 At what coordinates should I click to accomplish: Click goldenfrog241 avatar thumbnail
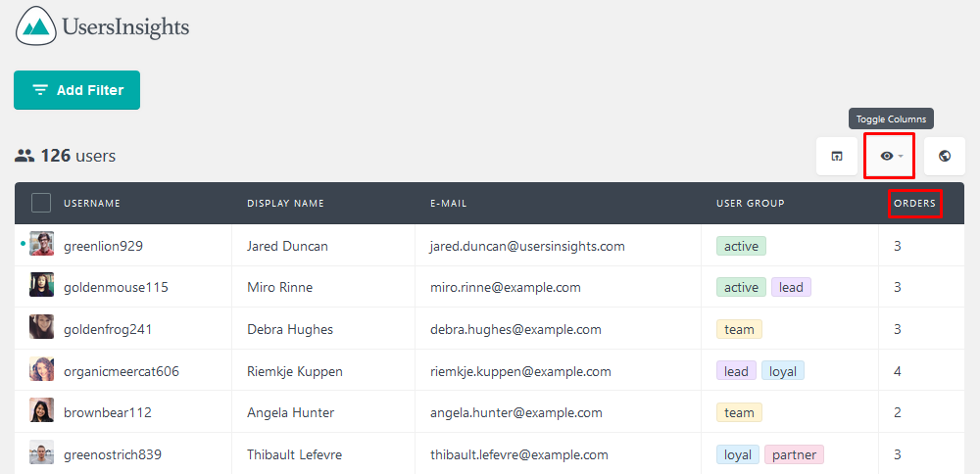coord(41,327)
